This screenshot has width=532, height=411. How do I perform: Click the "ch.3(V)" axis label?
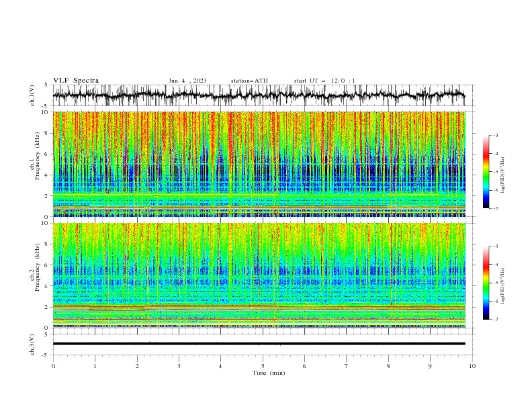[x=32, y=345]
